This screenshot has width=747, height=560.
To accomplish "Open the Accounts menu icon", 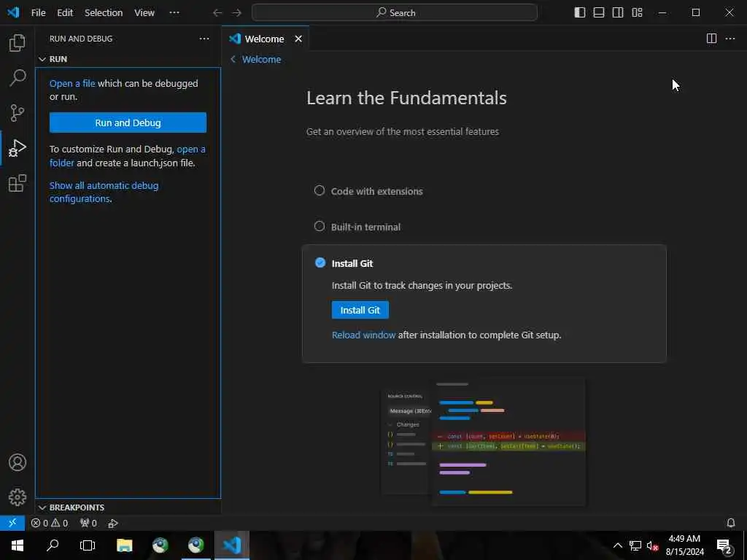I will 18,462.
